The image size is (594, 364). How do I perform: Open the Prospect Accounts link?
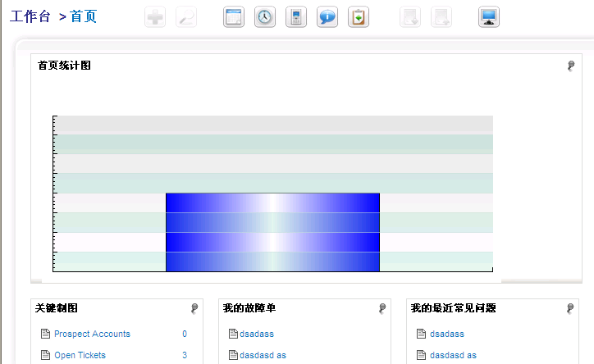92,334
